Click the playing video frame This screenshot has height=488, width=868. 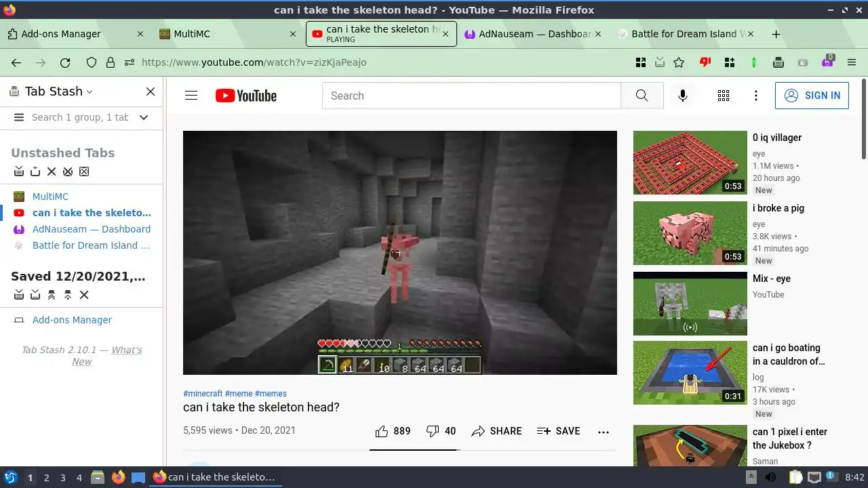[400, 253]
